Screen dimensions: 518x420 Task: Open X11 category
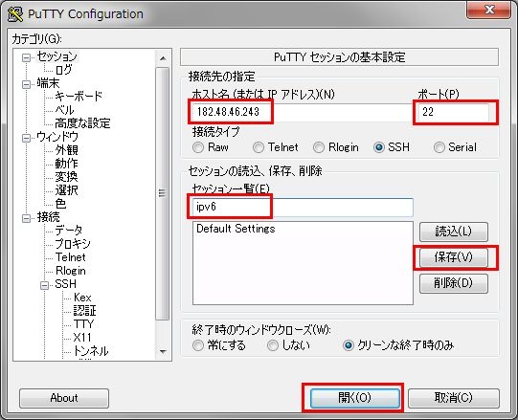click(82, 338)
